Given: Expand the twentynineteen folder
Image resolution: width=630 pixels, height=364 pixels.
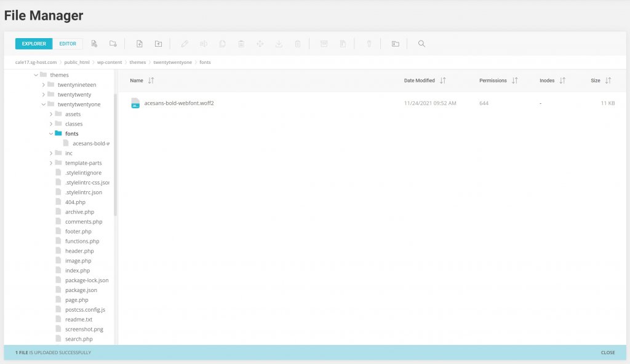Looking at the screenshot, I should point(44,85).
